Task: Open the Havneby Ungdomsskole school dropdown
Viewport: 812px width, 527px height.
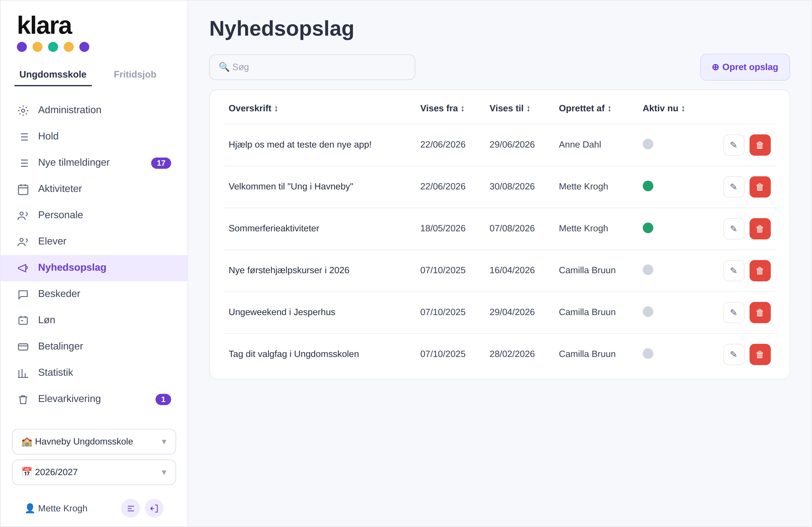Action: coord(94,442)
